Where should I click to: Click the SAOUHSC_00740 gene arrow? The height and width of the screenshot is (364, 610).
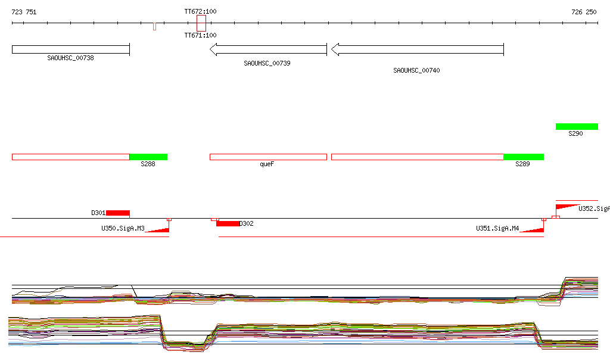pos(417,49)
